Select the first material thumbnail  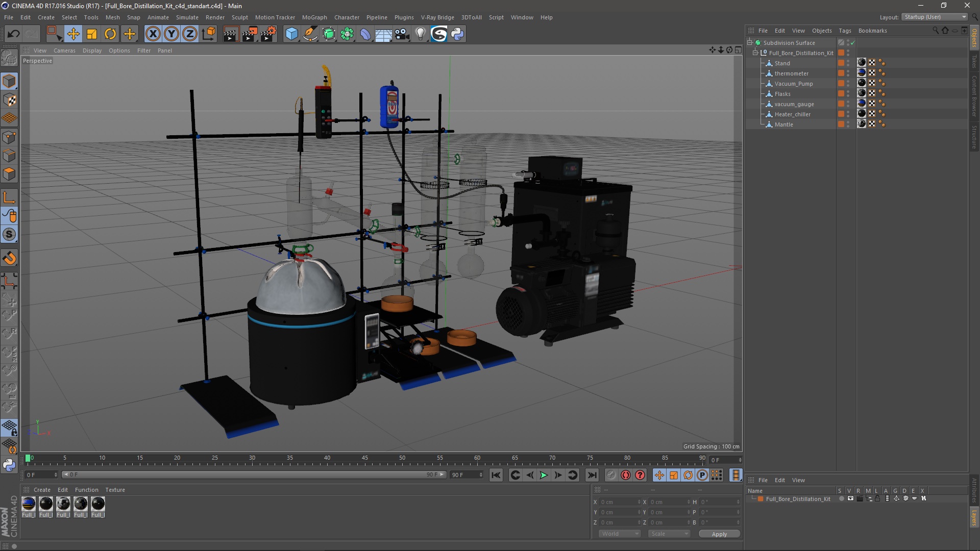(29, 504)
